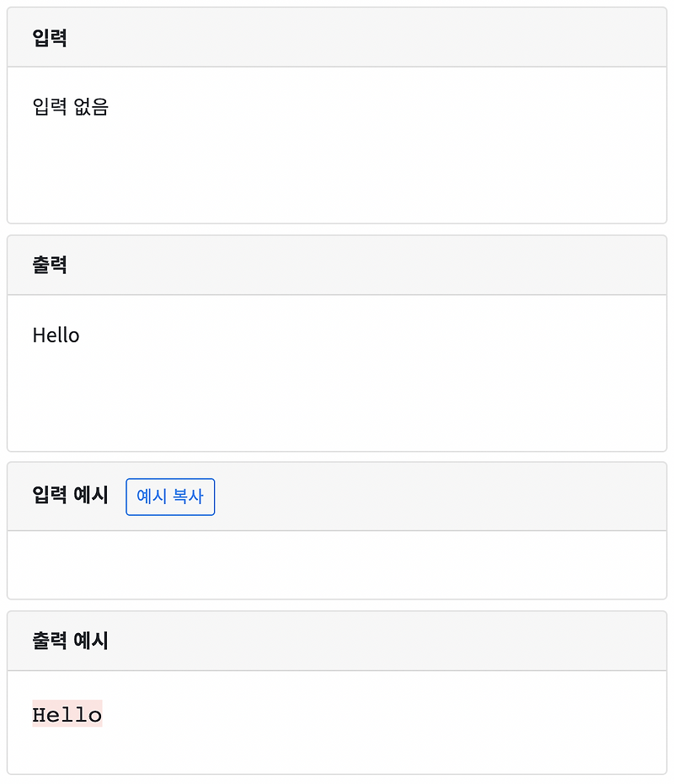674x784 pixels.
Task: Click the highlighted Hello code block
Action: [67, 714]
